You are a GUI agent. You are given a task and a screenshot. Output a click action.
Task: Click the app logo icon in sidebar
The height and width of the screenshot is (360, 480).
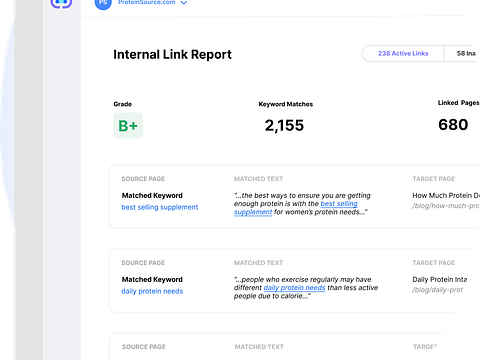[61, 3]
